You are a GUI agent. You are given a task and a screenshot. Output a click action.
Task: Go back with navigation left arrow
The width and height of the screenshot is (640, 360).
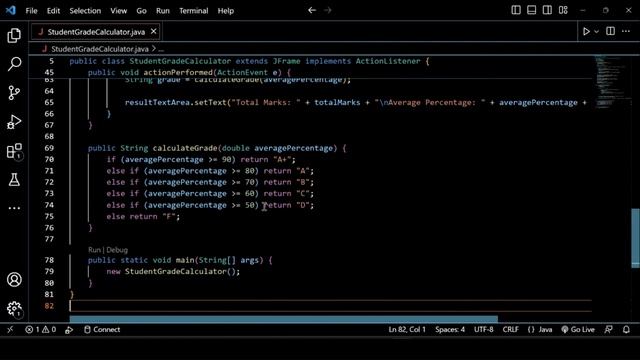(x=312, y=10)
